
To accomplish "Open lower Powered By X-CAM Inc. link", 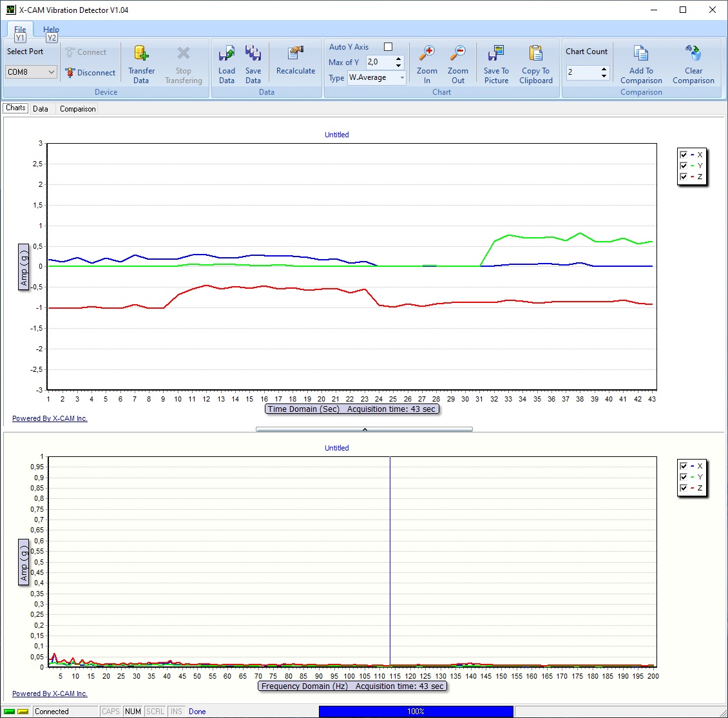I will [50, 694].
